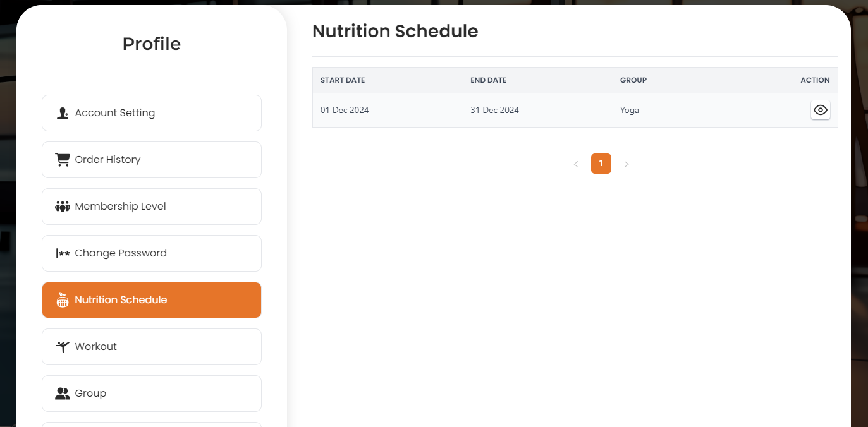The height and width of the screenshot is (427, 868).
Task: Click the Action column header
Action: coord(814,80)
